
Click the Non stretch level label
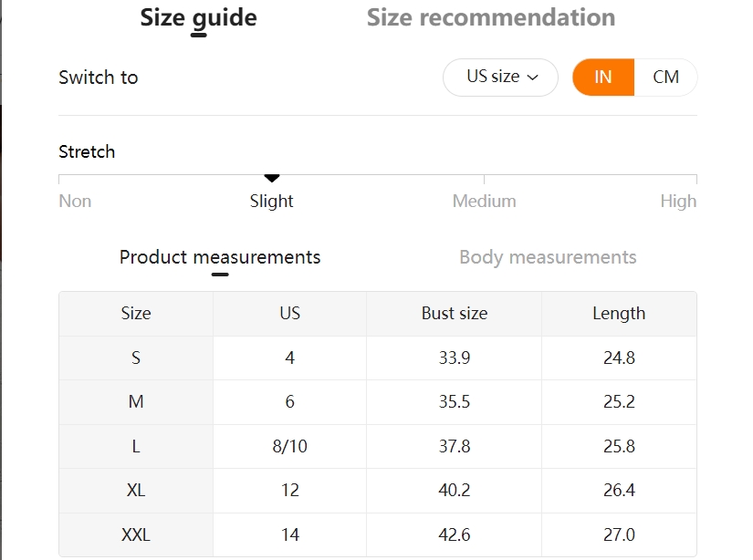click(75, 201)
